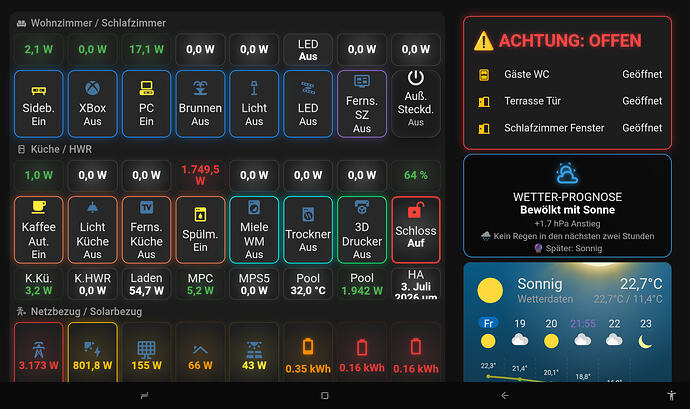Open the 801,8 W power tile

(92, 352)
